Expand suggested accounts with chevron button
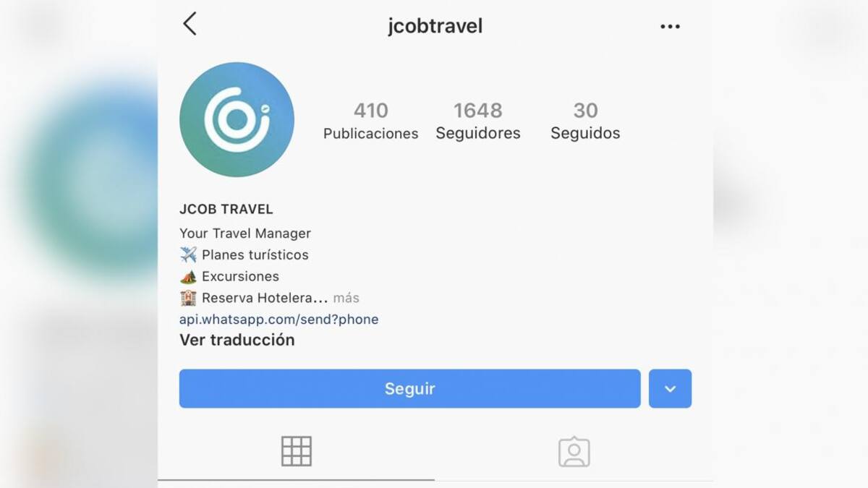Image resolution: width=868 pixels, height=488 pixels. (x=670, y=389)
